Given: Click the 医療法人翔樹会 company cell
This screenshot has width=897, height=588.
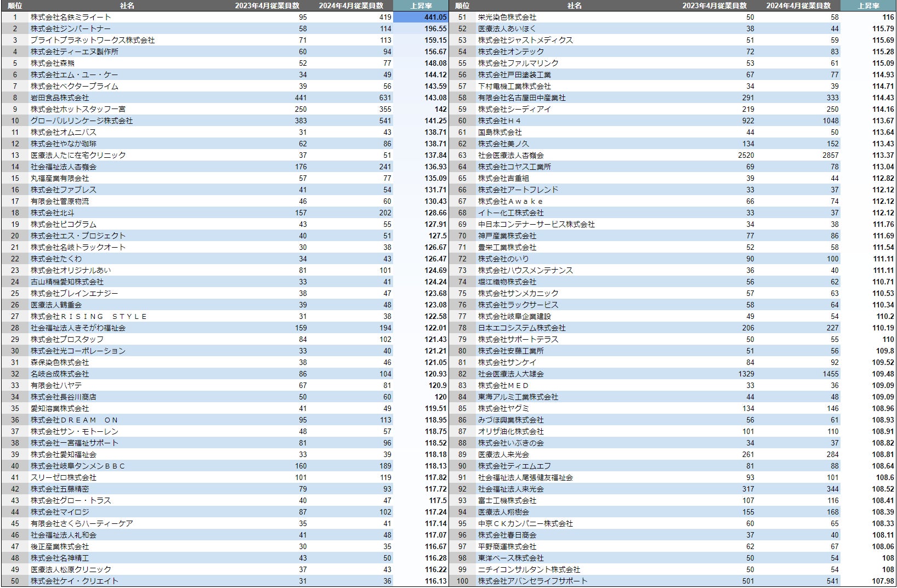Looking at the screenshot, I should click(503, 512).
